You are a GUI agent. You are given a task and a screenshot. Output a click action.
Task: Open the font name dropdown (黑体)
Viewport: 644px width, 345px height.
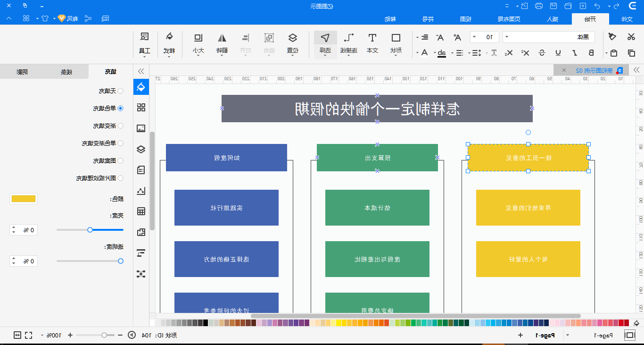[x=549, y=37]
